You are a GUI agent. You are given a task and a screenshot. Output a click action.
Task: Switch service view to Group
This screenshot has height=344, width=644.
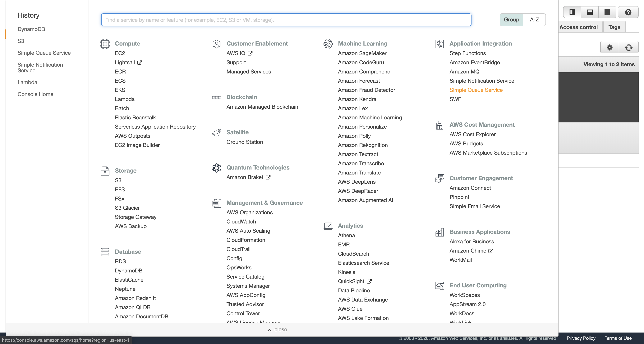511,20
